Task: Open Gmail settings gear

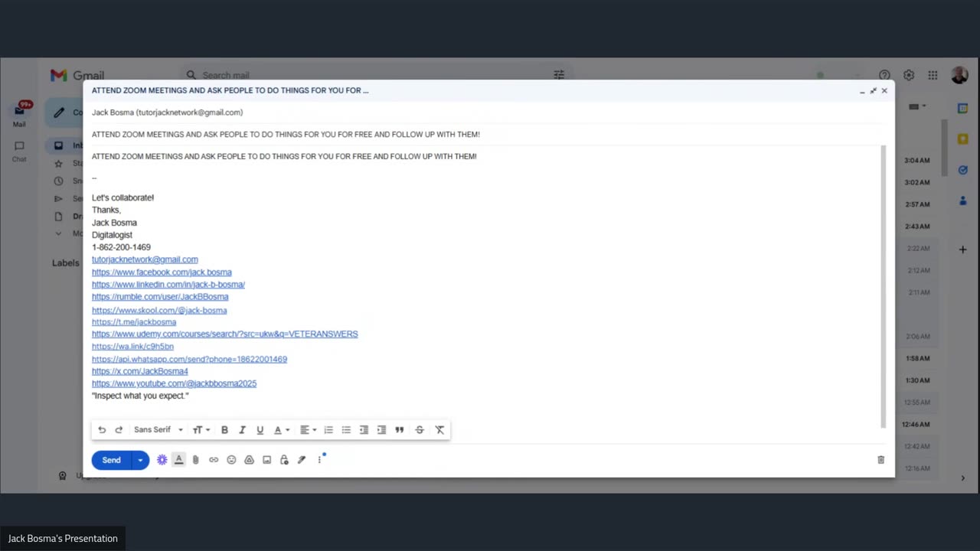Action: pyautogui.click(x=909, y=75)
